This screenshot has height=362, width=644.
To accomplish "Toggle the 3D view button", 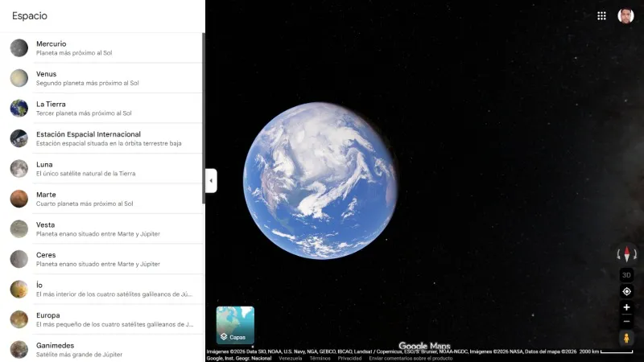I will pyautogui.click(x=626, y=275).
